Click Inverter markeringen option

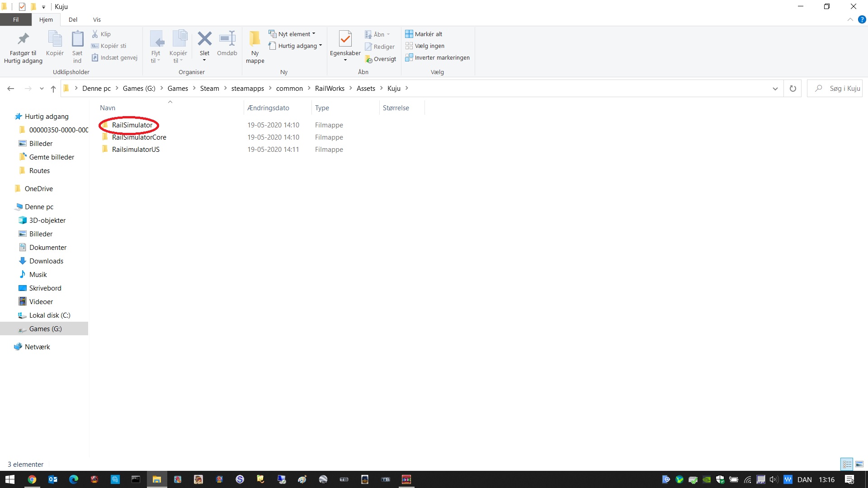442,58
